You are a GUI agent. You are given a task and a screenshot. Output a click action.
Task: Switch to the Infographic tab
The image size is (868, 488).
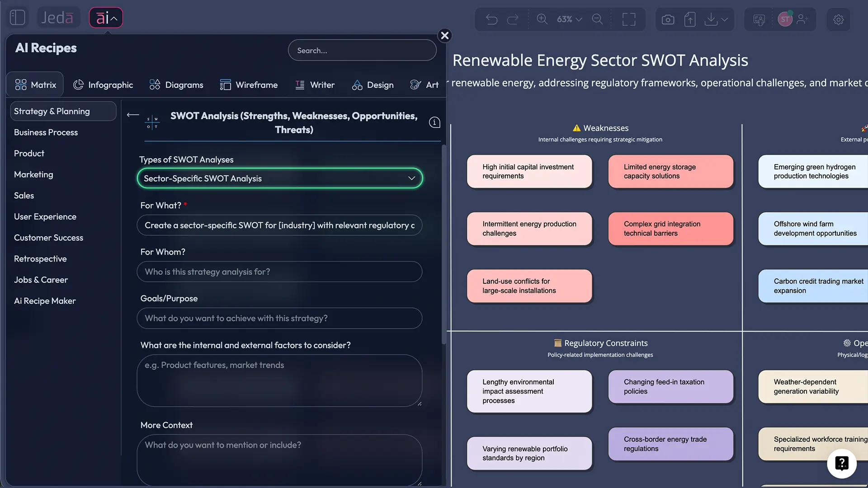coord(103,85)
